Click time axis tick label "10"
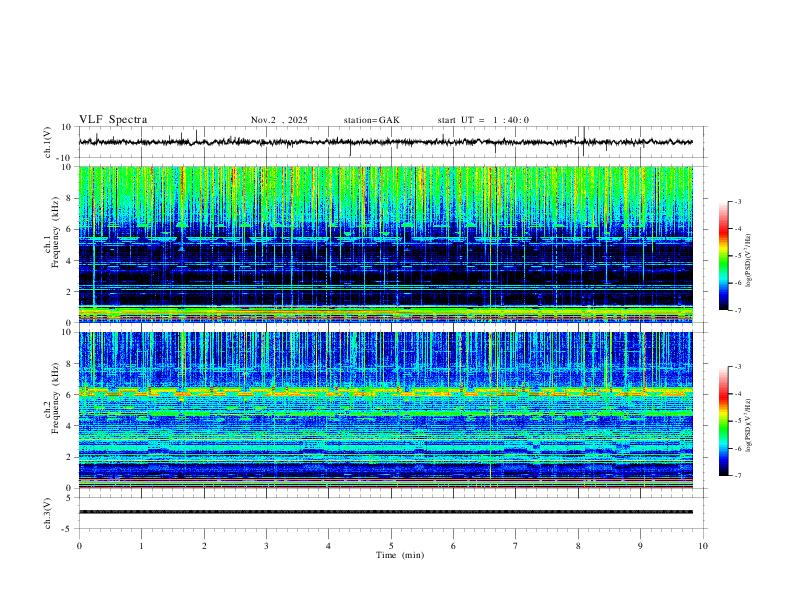 (x=703, y=546)
